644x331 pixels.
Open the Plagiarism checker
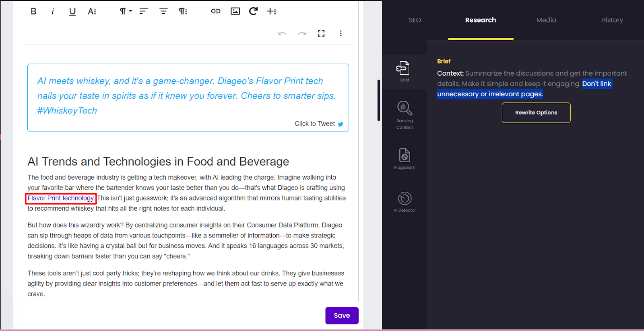click(405, 159)
